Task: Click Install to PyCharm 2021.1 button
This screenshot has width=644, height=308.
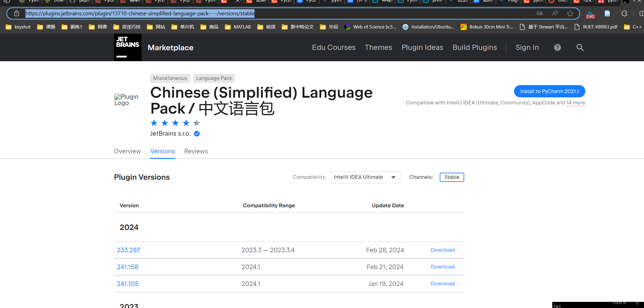Action: point(550,91)
